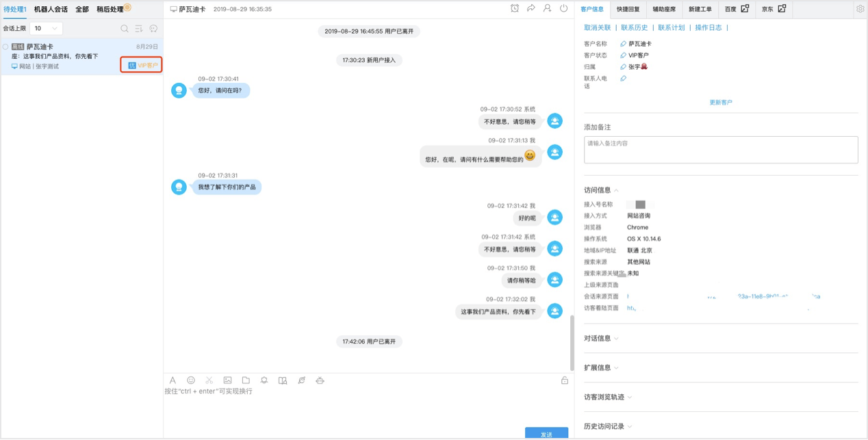Click the folder file-send icon
The height and width of the screenshot is (440, 868).
point(246,380)
